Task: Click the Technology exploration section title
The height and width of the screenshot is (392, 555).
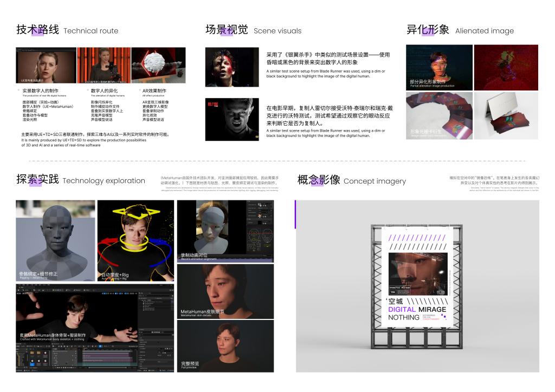Action: (x=81, y=180)
